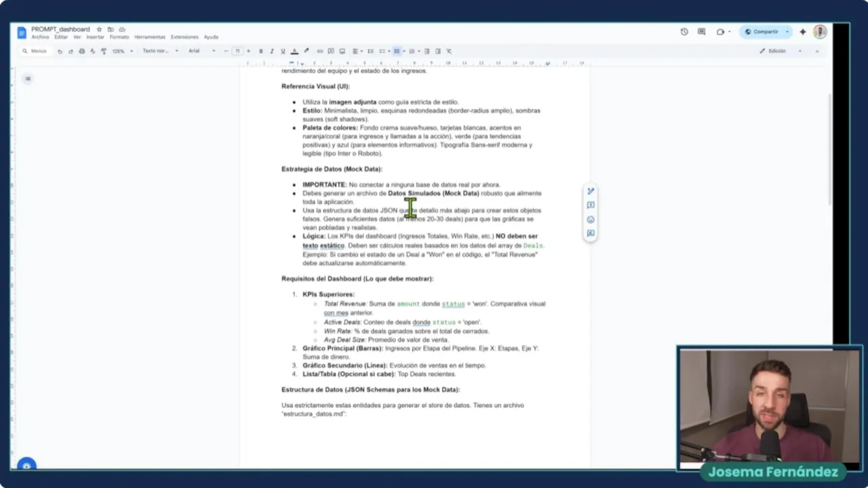Open the Archivo menu
Screen dimensions: 868x488
[x=40, y=37]
